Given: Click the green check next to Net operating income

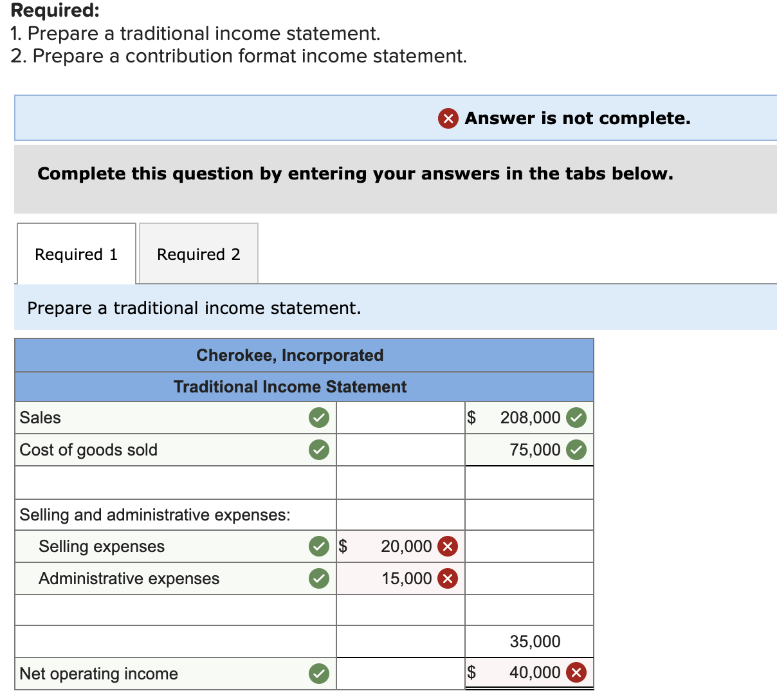Looking at the screenshot, I should click(319, 674).
